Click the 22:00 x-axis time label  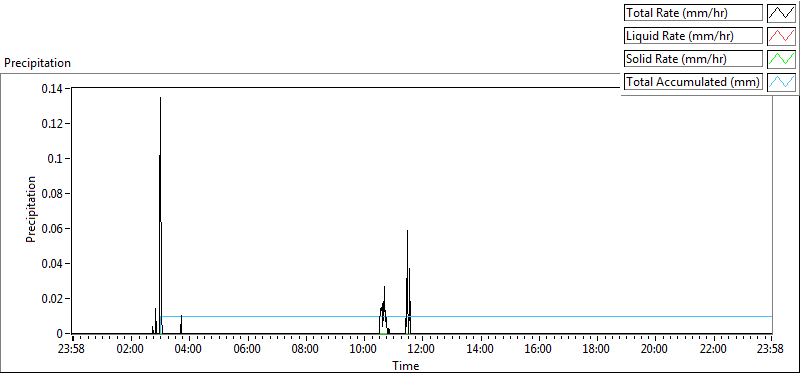click(713, 350)
